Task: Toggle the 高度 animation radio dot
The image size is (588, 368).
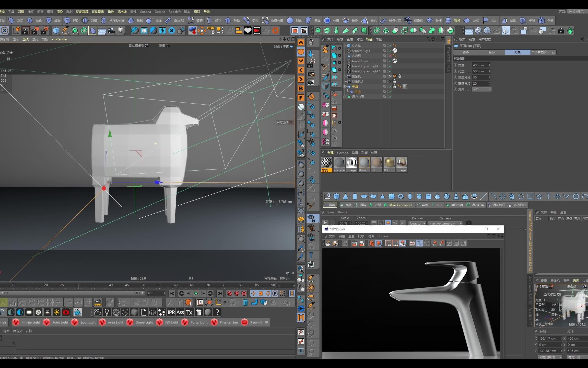Action: click(455, 71)
